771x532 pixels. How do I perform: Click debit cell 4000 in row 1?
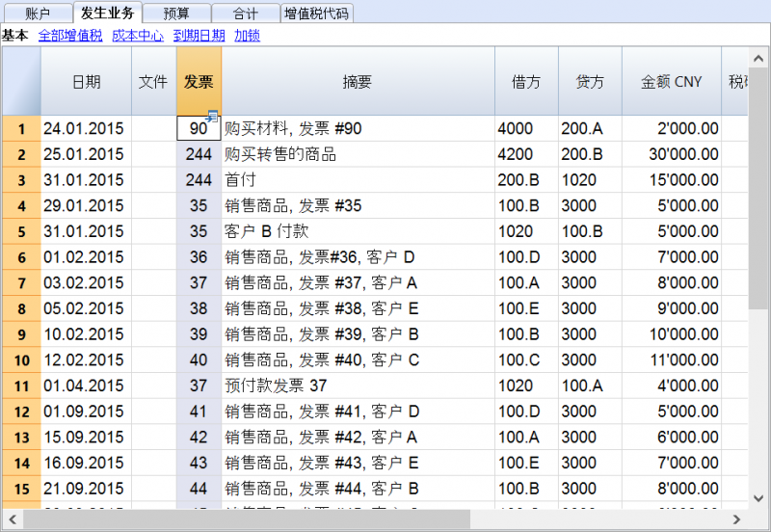click(x=526, y=129)
